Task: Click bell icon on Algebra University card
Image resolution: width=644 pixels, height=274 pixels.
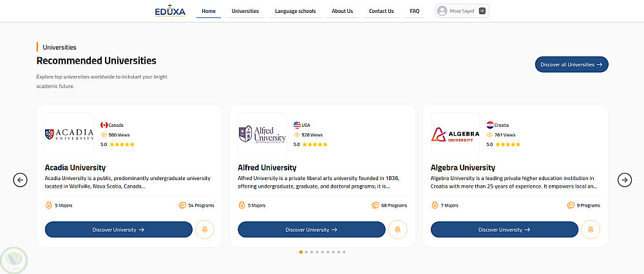Action: [x=591, y=230]
